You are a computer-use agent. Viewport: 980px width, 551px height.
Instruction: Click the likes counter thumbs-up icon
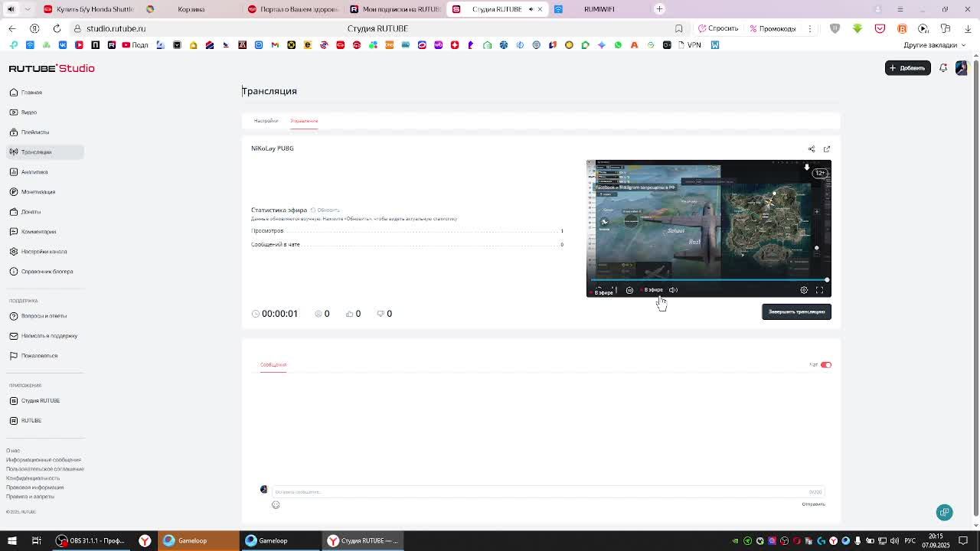point(350,314)
